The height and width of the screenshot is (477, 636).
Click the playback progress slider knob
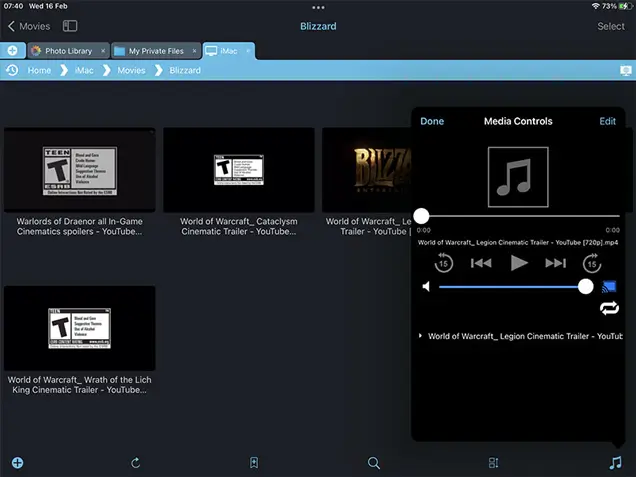pyautogui.click(x=421, y=216)
